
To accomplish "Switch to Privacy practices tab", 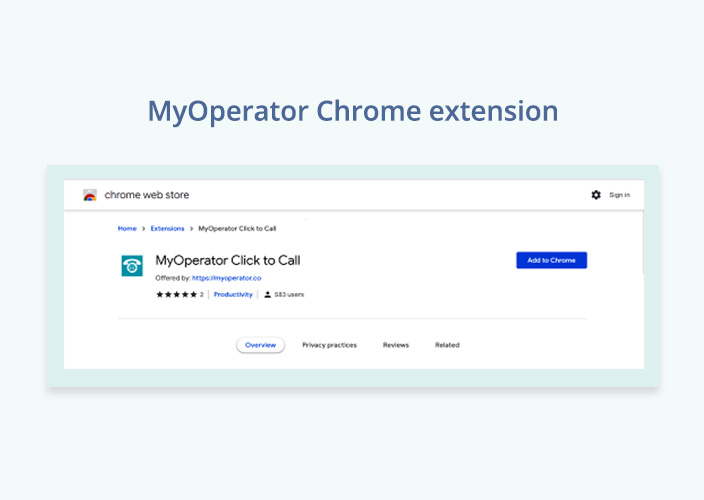I will pyautogui.click(x=330, y=345).
